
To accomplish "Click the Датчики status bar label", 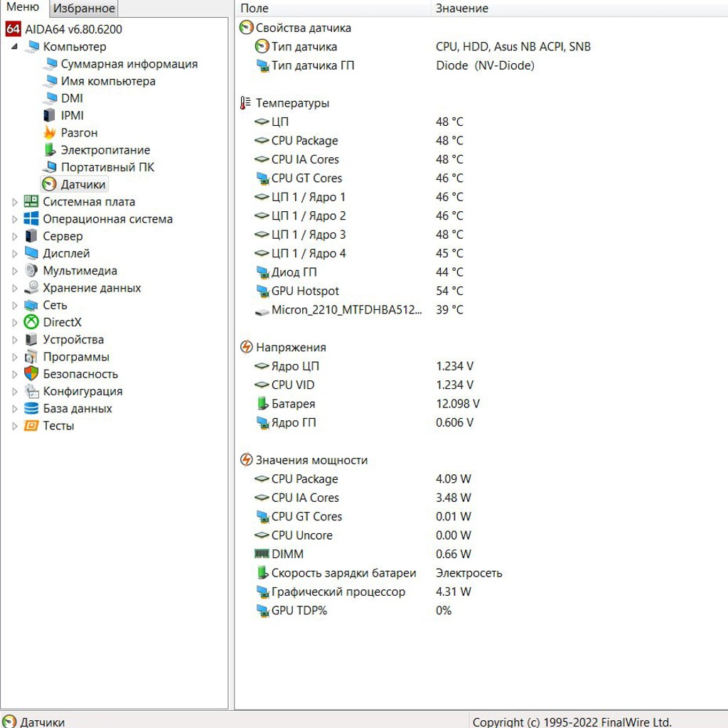I will (42, 722).
